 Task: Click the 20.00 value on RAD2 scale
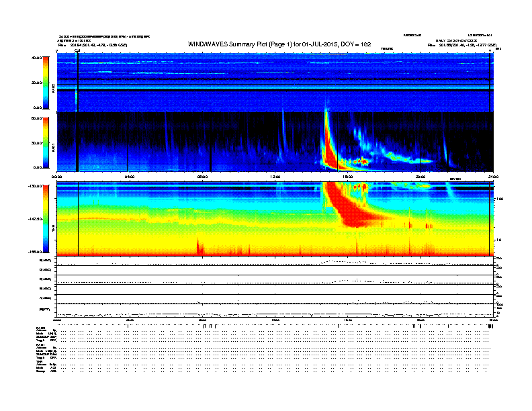(x=37, y=83)
